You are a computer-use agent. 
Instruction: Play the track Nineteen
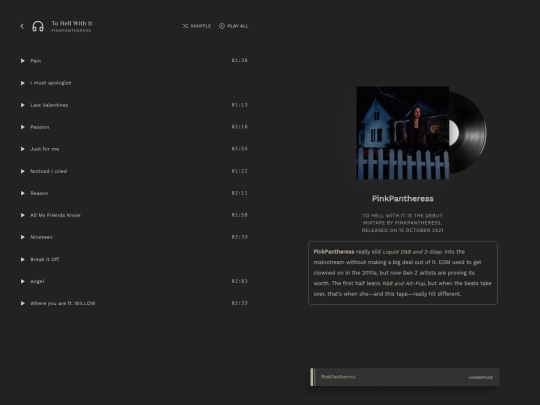(x=23, y=237)
